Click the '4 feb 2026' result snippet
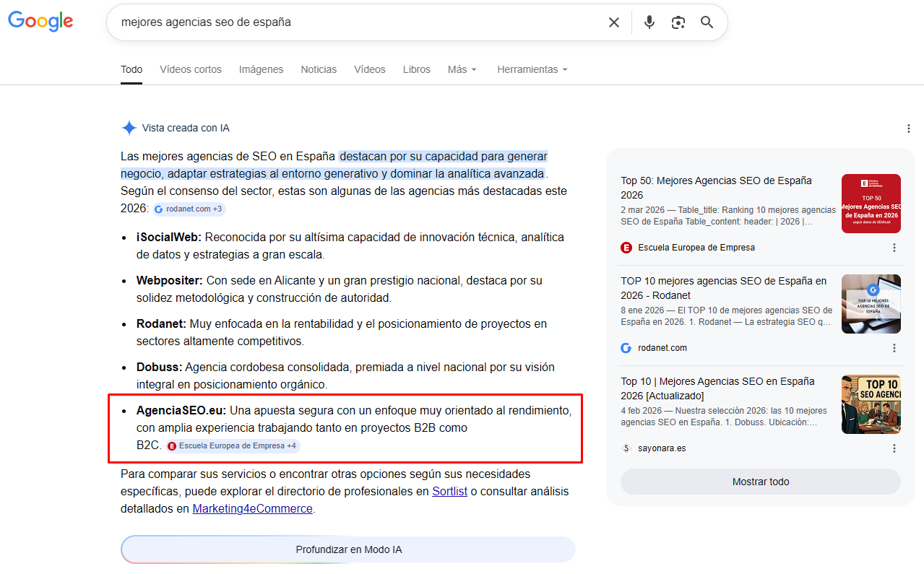Screen dimensions: 924x574 (x=724, y=417)
